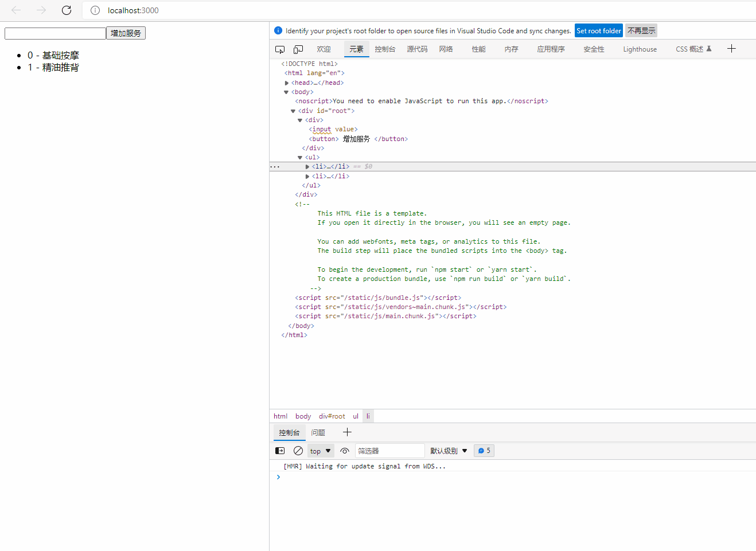Click div#root in the breadcrumb

click(332, 416)
